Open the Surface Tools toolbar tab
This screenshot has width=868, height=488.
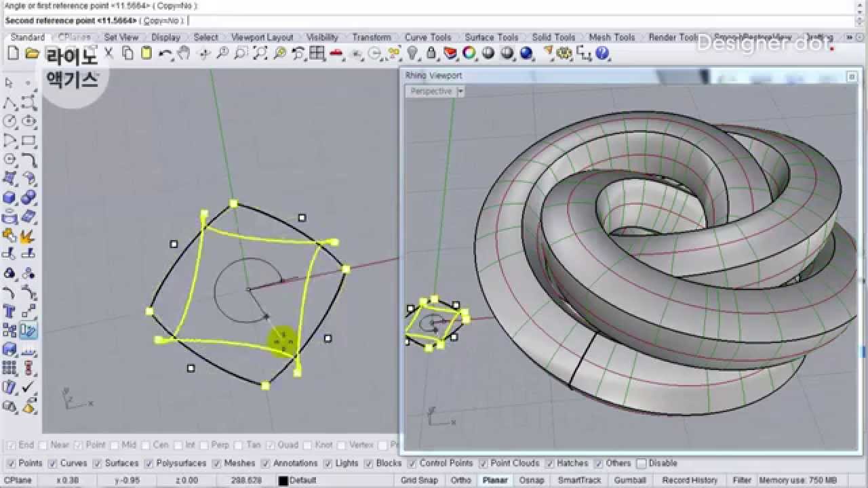[491, 37]
